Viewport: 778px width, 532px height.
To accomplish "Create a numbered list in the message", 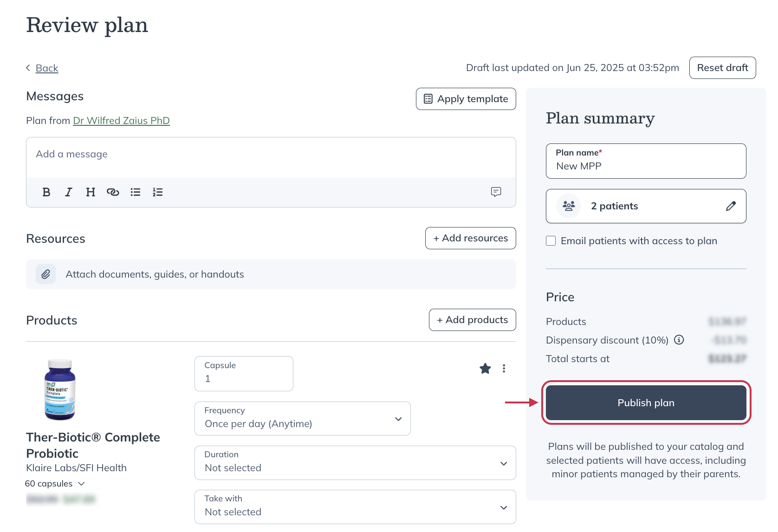I will [x=157, y=192].
